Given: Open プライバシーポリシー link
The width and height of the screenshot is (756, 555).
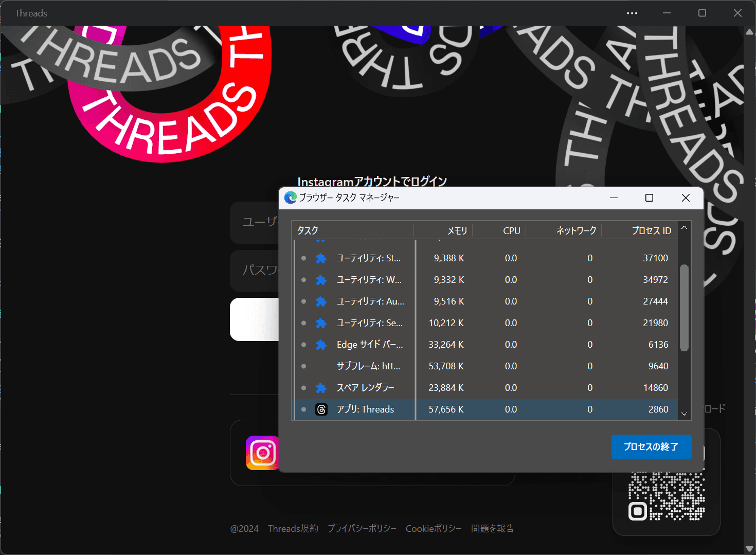Looking at the screenshot, I should point(362,529).
